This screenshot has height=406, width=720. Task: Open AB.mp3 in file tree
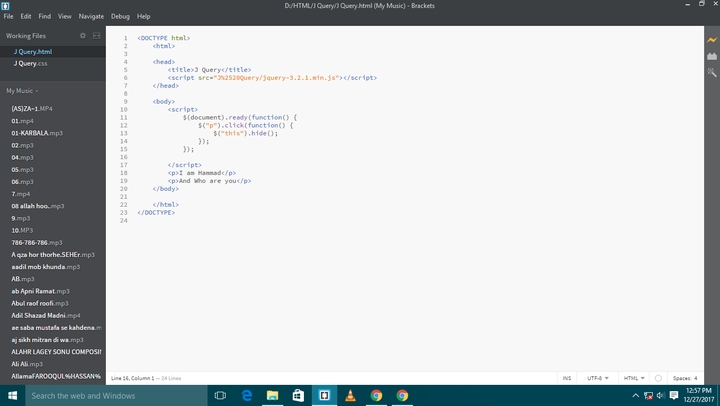click(22, 279)
